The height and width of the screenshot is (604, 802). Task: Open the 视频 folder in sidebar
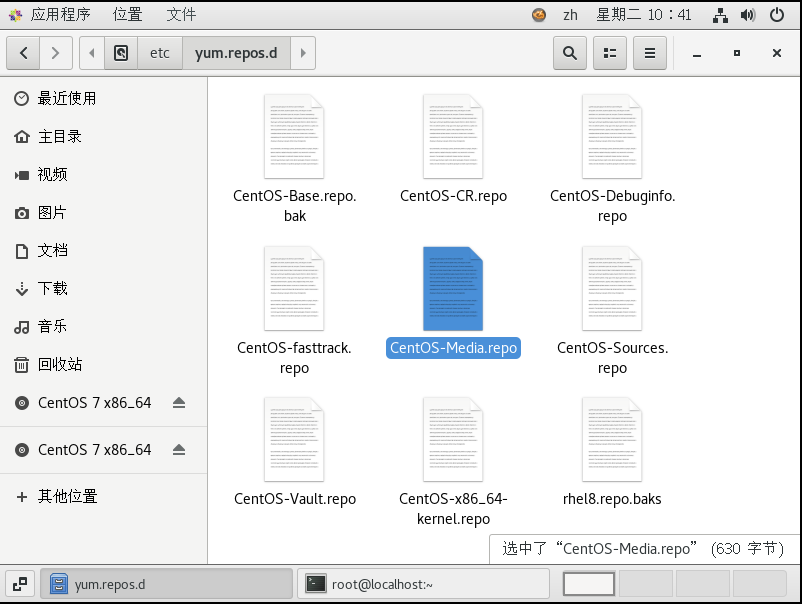point(103,174)
